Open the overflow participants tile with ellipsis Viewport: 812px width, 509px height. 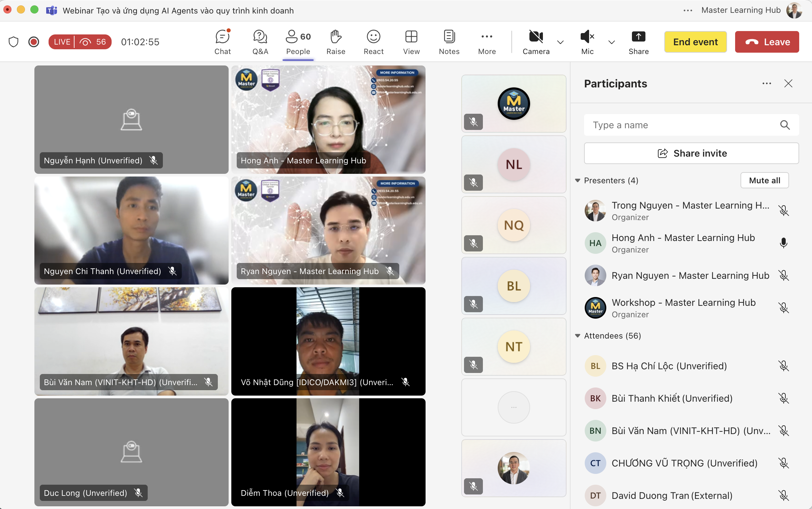(514, 407)
